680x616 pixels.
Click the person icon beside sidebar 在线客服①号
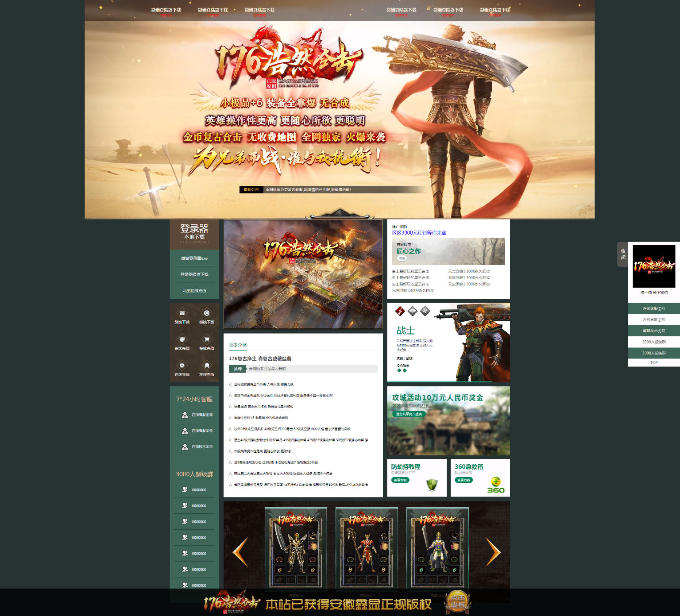pyautogui.click(x=185, y=415)
